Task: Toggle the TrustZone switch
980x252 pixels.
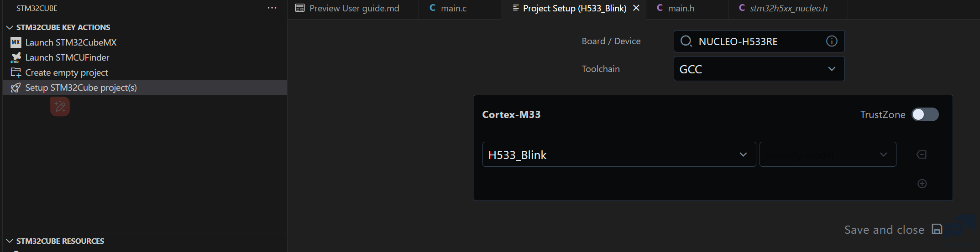Action: (925, 114)
